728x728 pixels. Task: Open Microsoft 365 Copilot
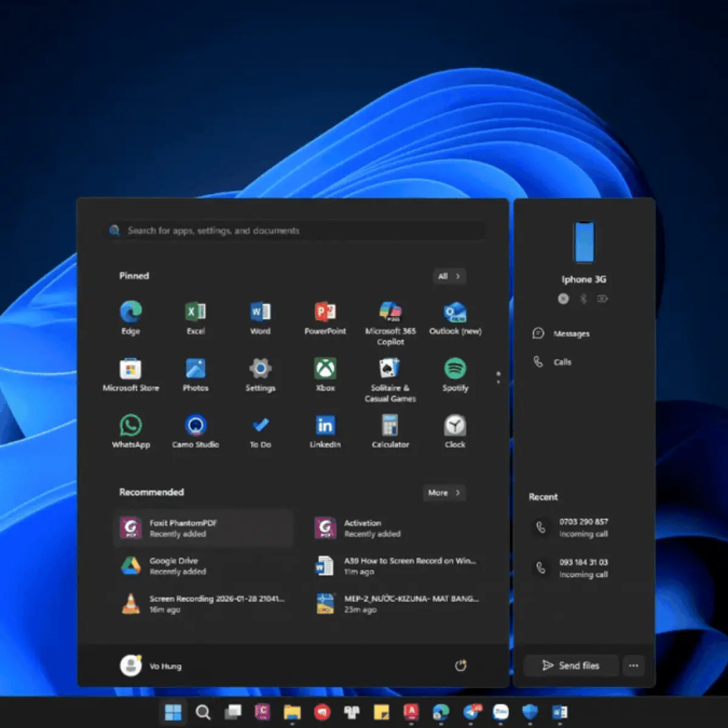click(x=390, y=323)
